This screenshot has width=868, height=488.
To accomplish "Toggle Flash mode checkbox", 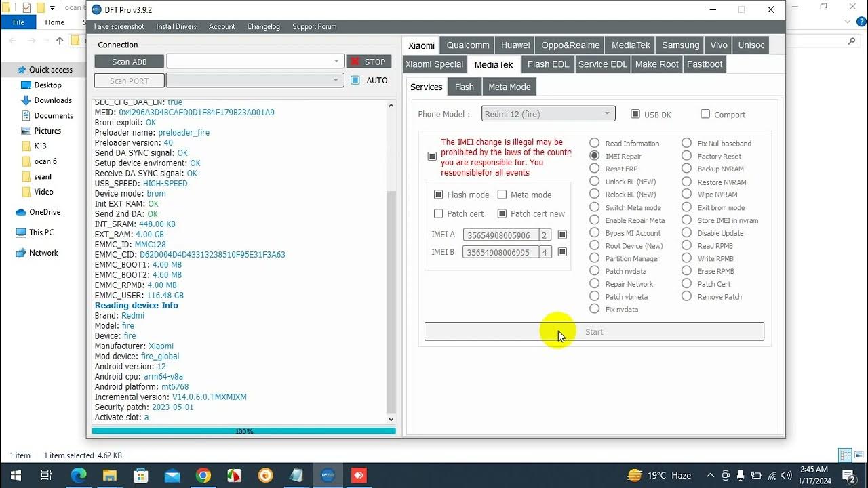I will point(438,195).
